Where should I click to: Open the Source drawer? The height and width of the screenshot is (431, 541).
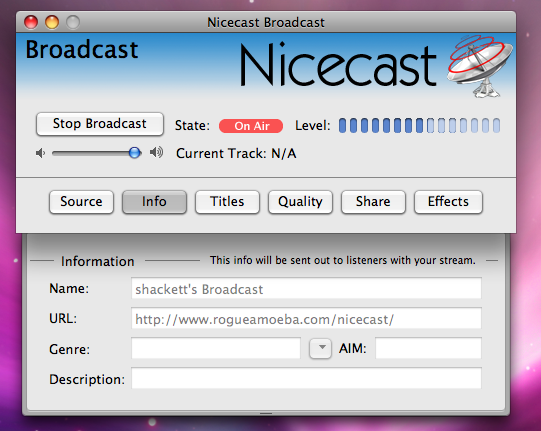81,202
